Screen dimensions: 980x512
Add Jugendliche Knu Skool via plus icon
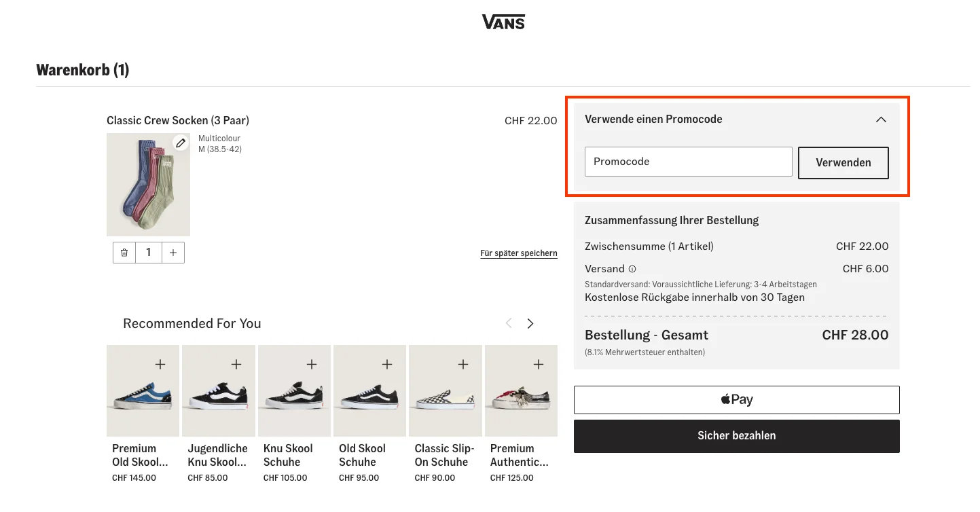(236, 364)
